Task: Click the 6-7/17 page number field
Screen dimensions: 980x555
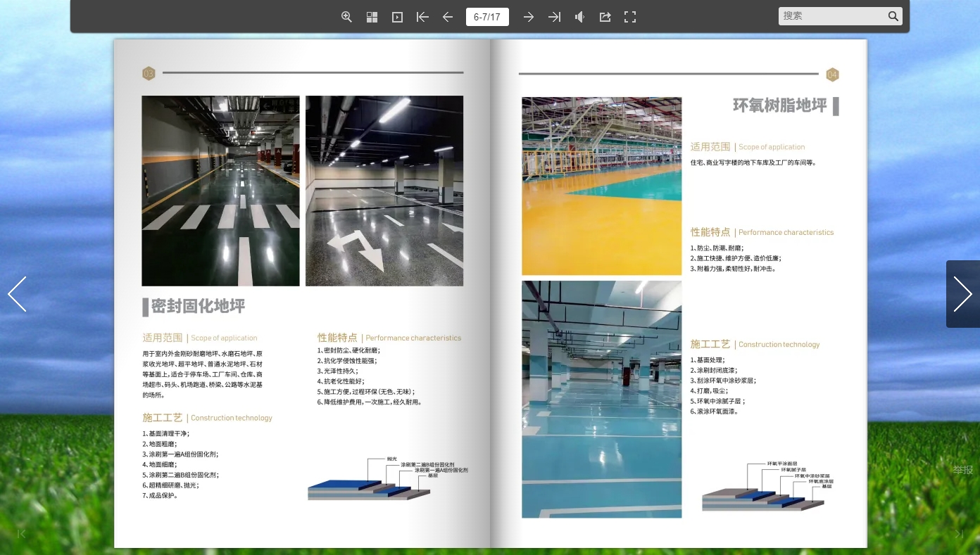Action: click(x=487, y=17)
